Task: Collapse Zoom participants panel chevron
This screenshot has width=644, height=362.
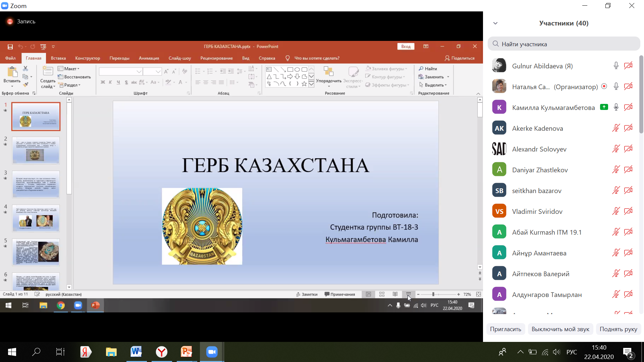Action: 495,23
